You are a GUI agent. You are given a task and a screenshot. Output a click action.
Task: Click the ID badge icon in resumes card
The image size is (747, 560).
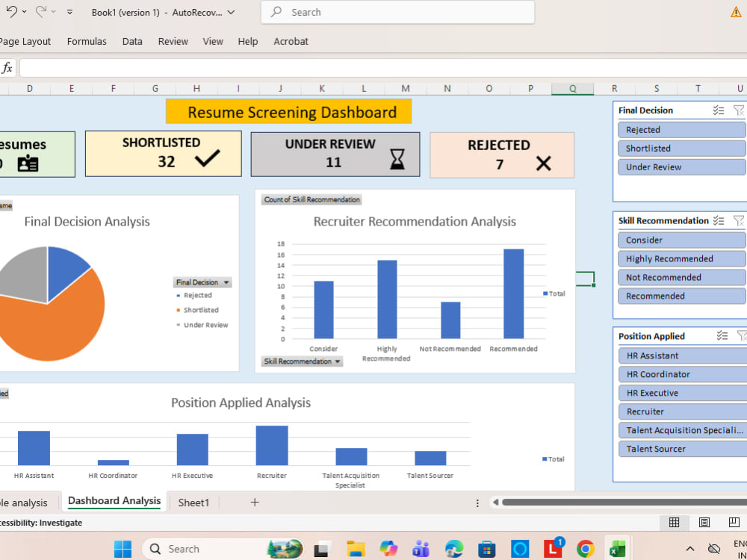(x=28, y=164)
